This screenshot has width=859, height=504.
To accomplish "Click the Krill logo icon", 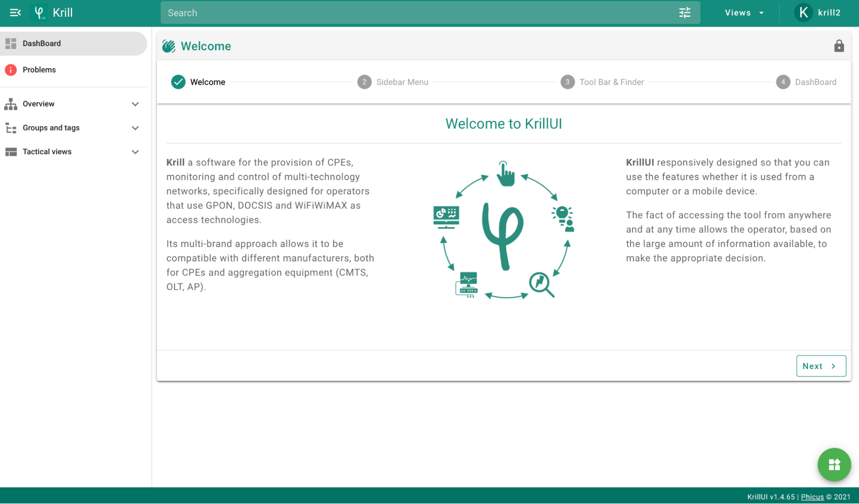I will 39,13.
